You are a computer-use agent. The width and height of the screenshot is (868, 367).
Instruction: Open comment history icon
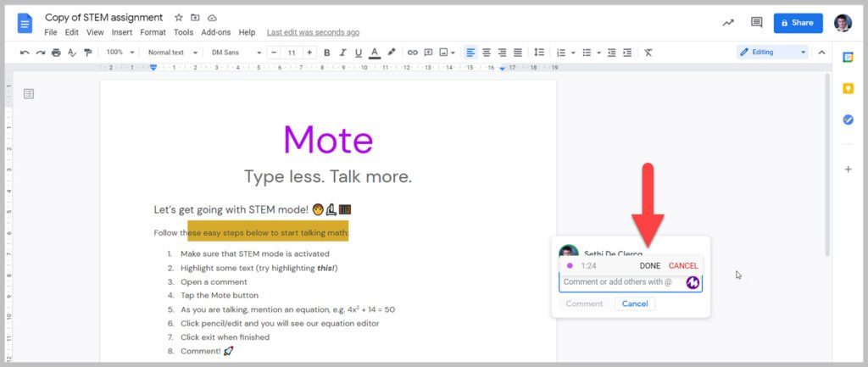756,23
